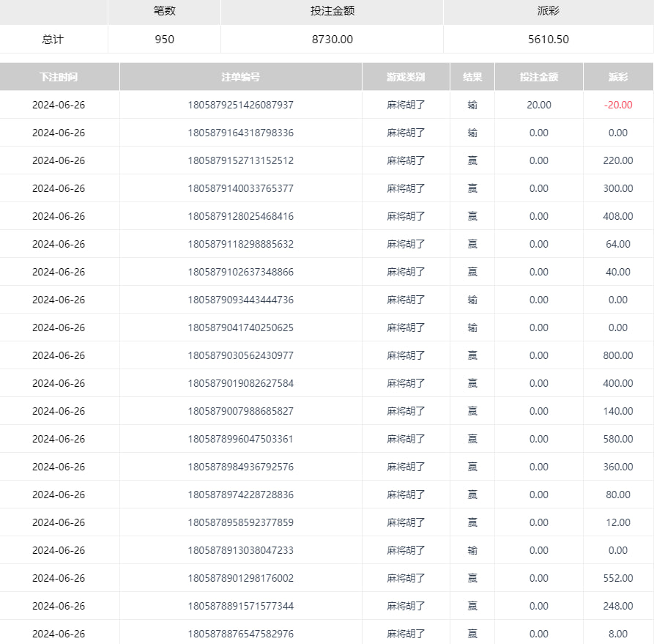Select the 20.00 bet amount cell
Viewport: 654px width, 644px height.
coord(538,105)
